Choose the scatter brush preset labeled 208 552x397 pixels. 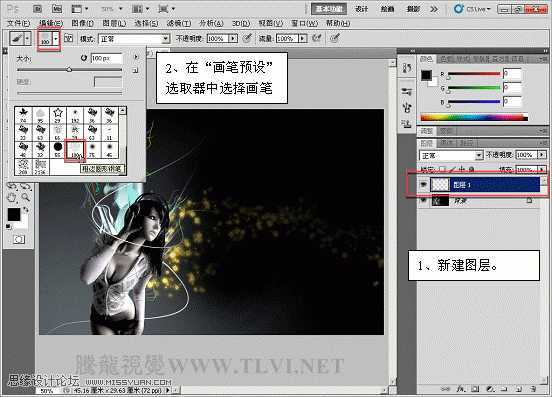(23, 166)
